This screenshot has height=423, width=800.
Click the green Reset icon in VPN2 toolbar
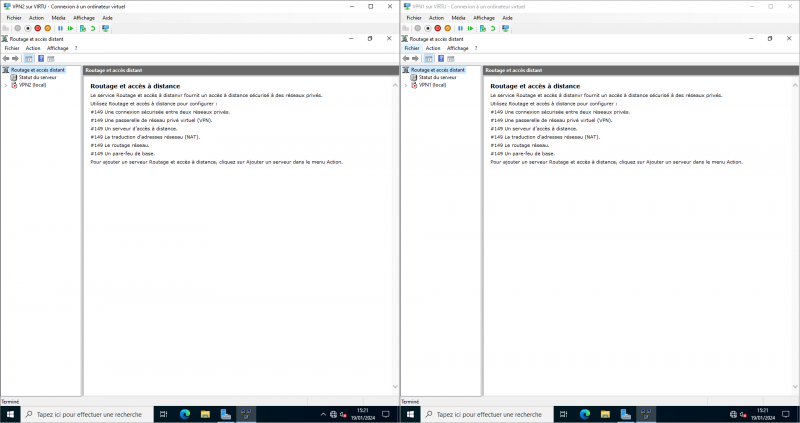tap(70, 29)
